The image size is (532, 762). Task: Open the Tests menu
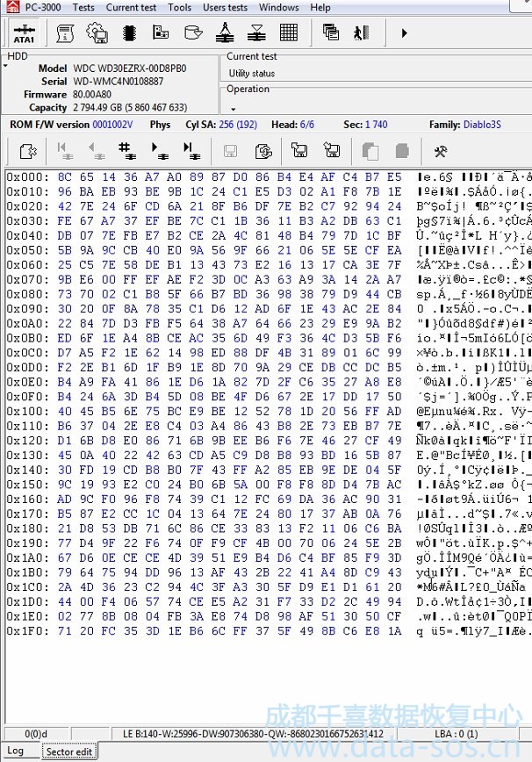[83, 7]
